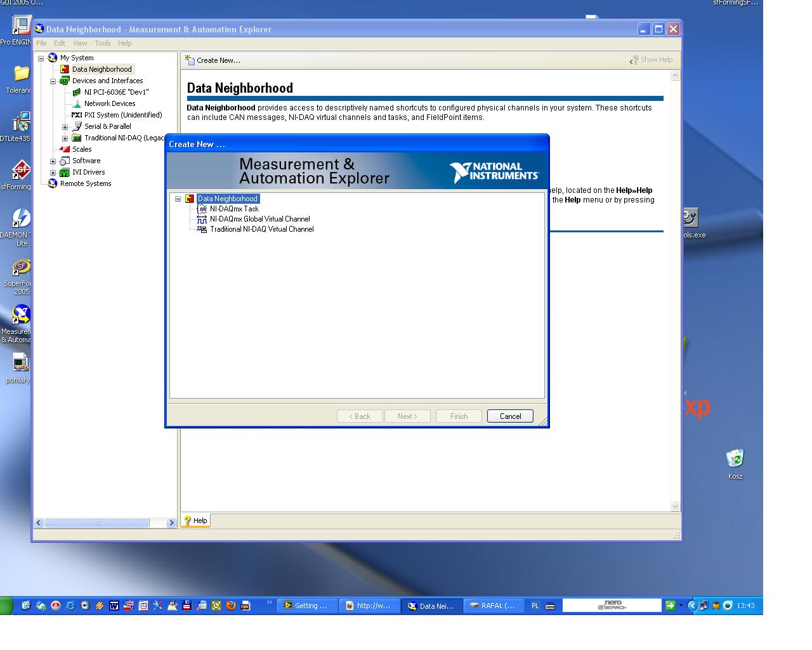Click the tree panel horizontal scrollbar thumb

[96, 523]
